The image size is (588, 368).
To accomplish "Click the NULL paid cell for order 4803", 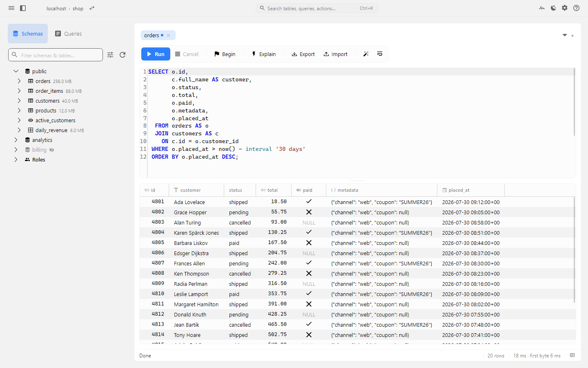I will pos(309,222).
